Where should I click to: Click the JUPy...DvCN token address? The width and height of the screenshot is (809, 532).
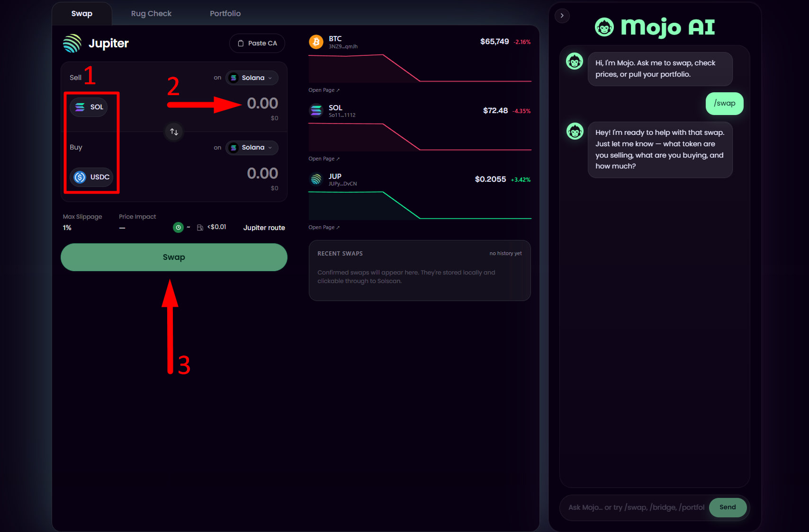pyautogui.click(x=343, y=184)
